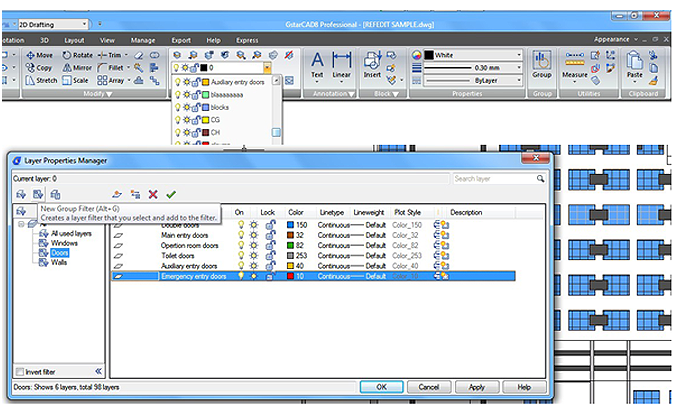
Task: Click the Layer Off icon with red slash
Action: (x=289, y=55)
